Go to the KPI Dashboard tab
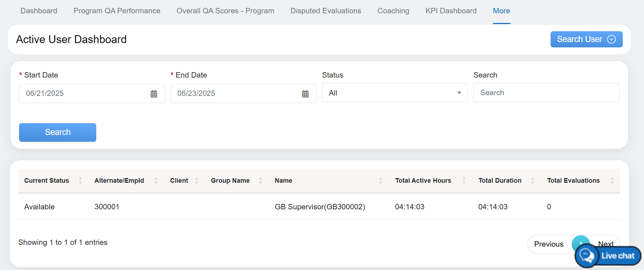The width and height of the screenshot is (644, 270). [451, 11]
